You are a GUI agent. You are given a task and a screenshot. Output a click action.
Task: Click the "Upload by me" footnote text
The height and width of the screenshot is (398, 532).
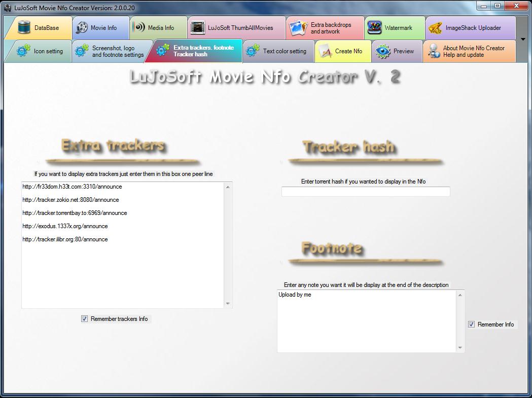(295, 295)
